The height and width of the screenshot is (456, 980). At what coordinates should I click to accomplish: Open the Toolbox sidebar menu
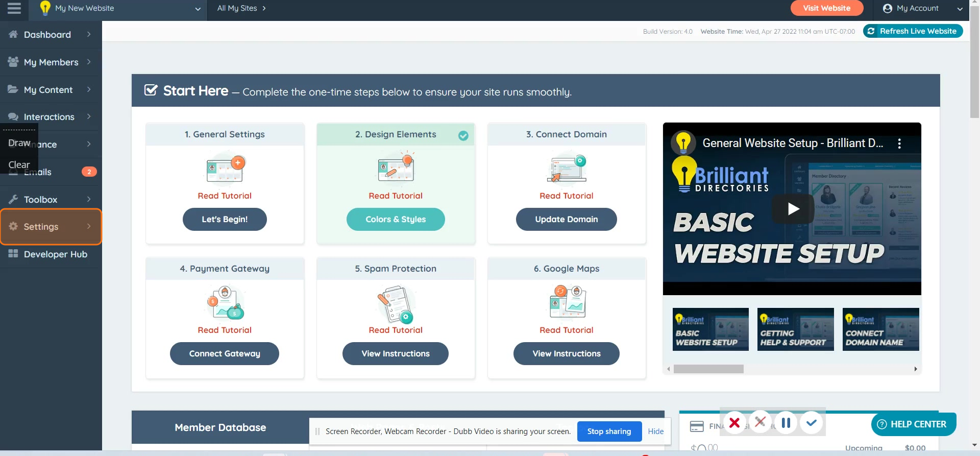point(51,200)
